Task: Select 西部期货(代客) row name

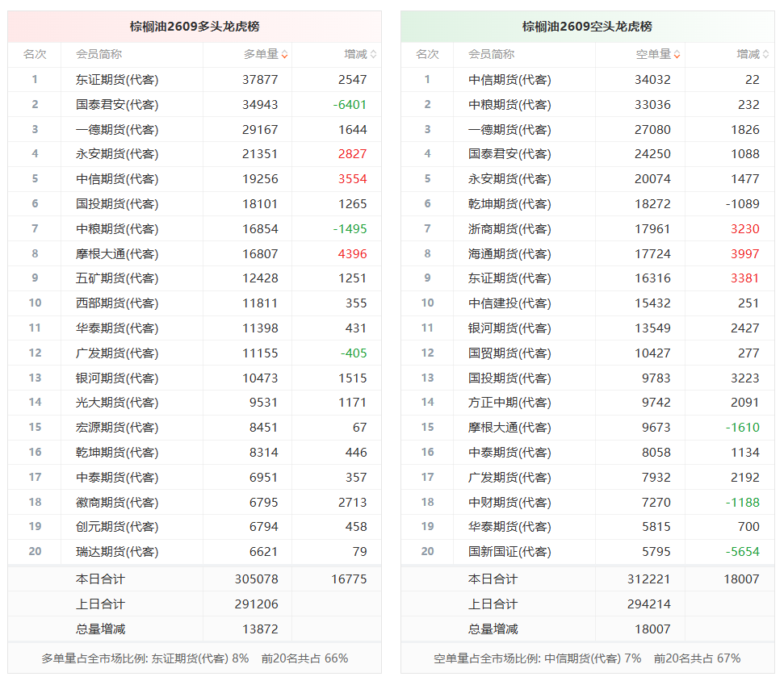Action: point(117,303)
